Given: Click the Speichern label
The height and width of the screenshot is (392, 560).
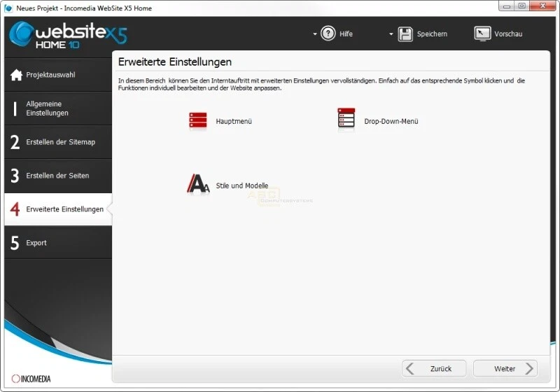Looking at the screenshot, I should click(x=432, y=34).
